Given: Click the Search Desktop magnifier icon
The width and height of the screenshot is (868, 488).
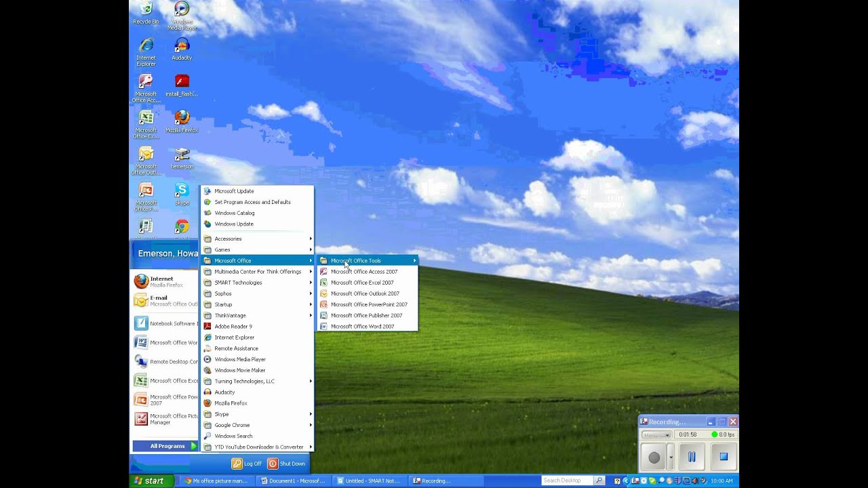Looking at the screenshot, I should point(599,481).
